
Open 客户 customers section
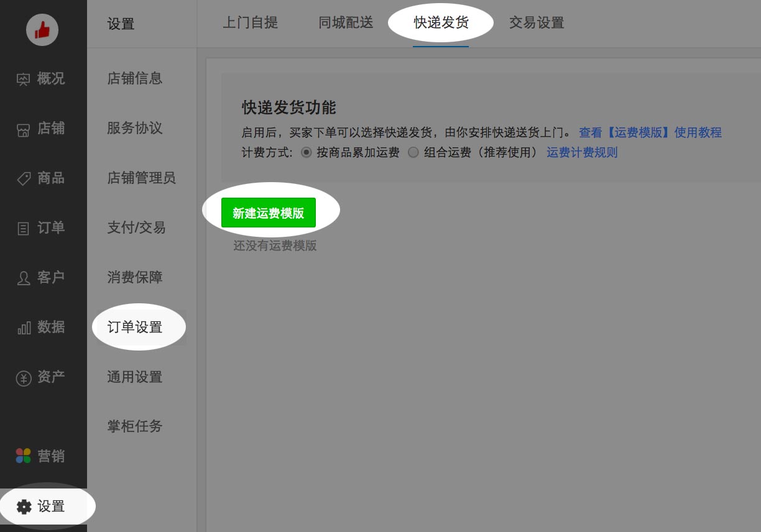tap(41, 277)
